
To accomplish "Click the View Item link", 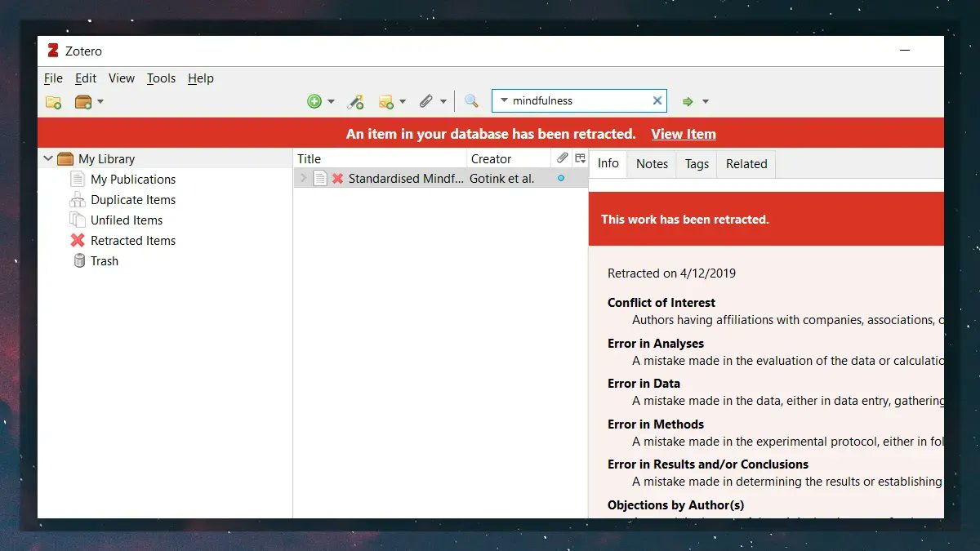I will [684, 134].
